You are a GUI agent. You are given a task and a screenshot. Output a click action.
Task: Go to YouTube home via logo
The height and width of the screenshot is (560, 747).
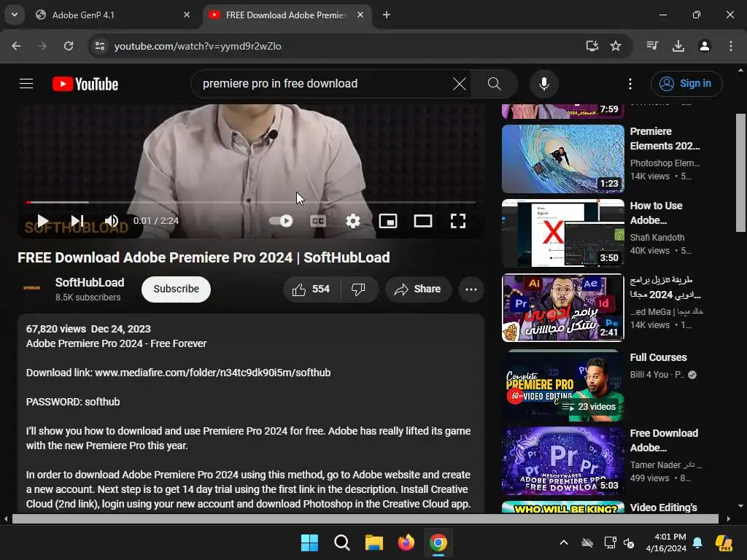(x=85, y=84)
